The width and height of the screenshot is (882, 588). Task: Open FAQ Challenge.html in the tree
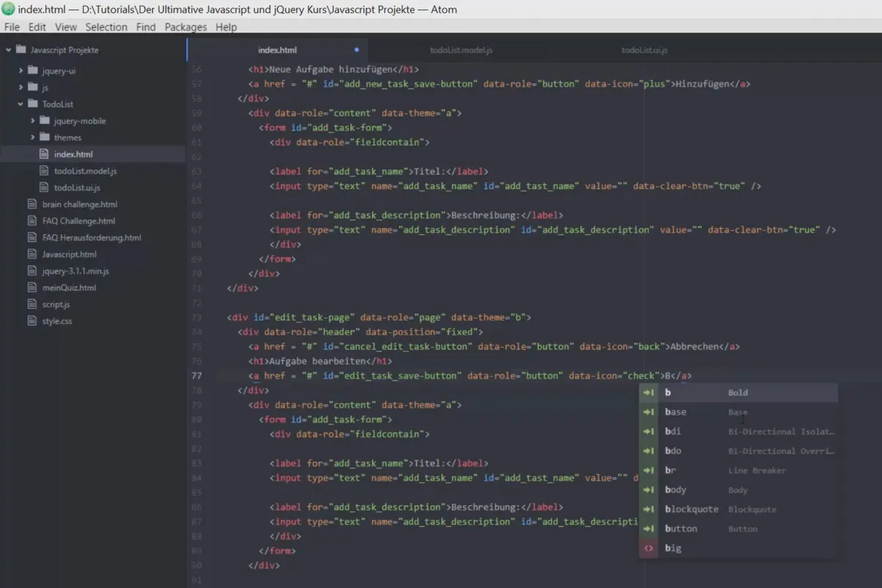pyautogui.click(x=79, y=220)
